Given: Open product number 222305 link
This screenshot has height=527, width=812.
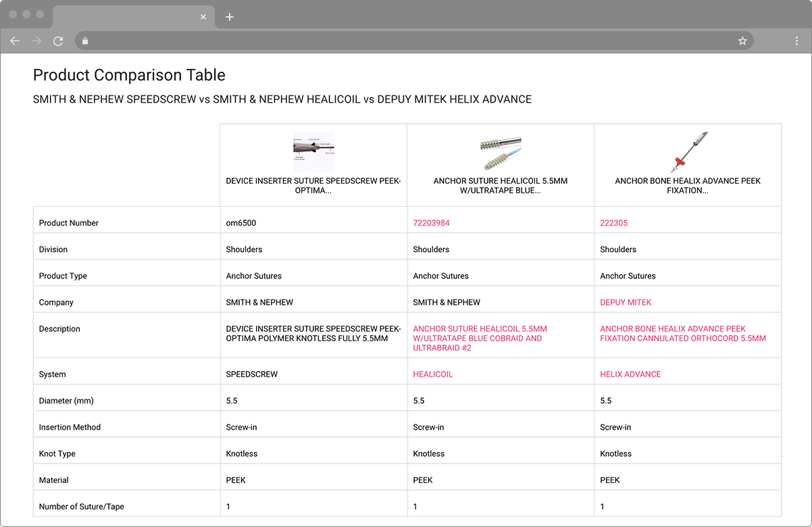Looking at the screenshot, I should (613, 223).
